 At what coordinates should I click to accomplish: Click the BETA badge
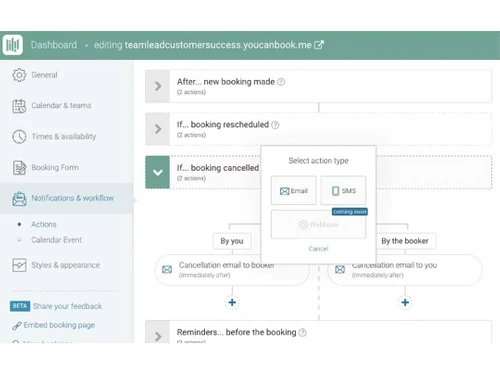tap(20, 306)
